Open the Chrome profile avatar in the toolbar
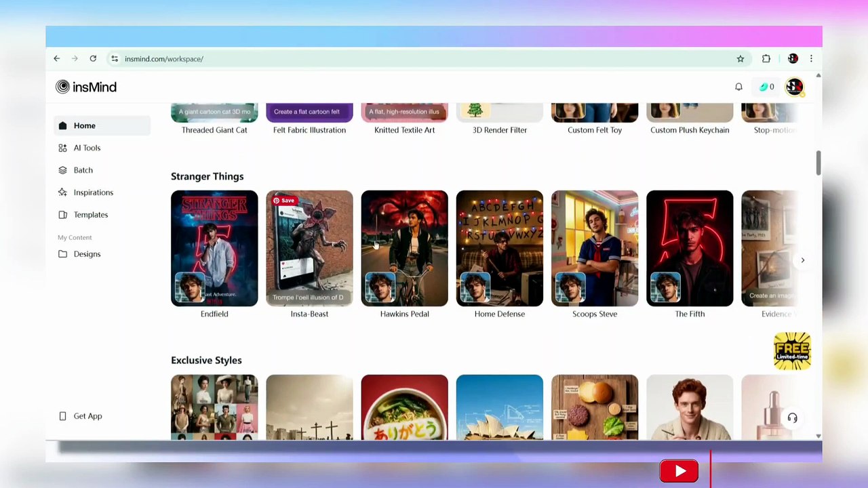Image resolution: width=868 pixels, height=488 pixels. pos(793,59)
